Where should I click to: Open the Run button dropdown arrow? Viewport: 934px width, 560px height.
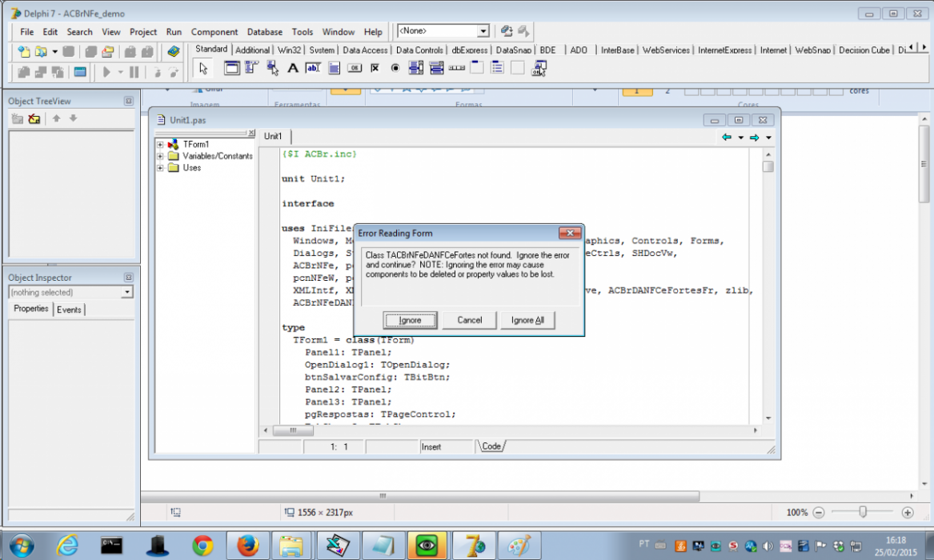[120, 72]
